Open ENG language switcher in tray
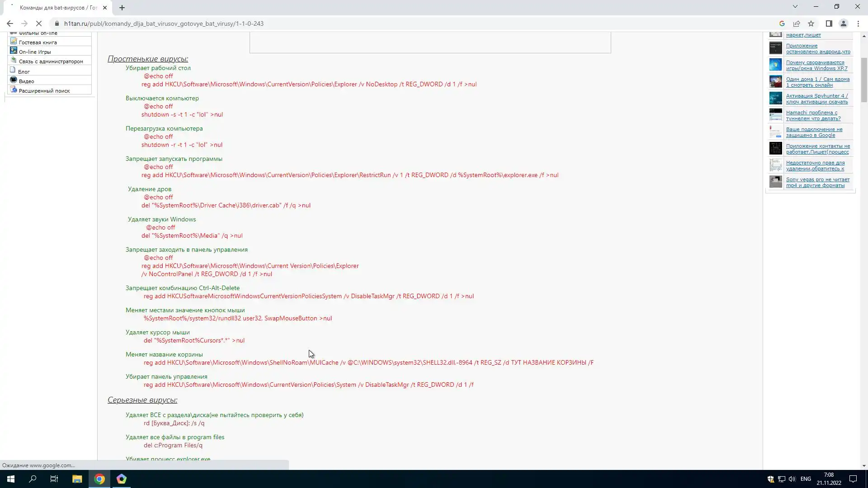 805,479
